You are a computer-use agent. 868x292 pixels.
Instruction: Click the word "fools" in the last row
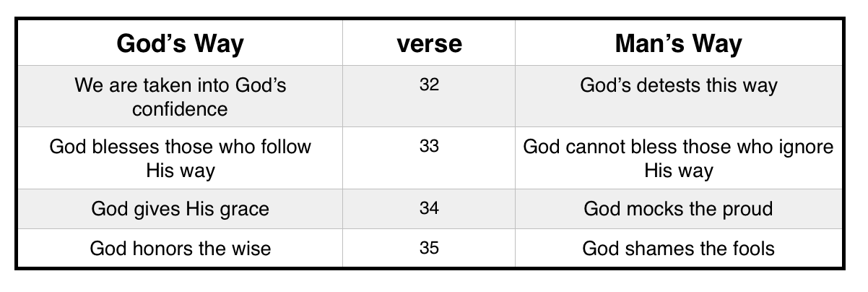[751, 249]
